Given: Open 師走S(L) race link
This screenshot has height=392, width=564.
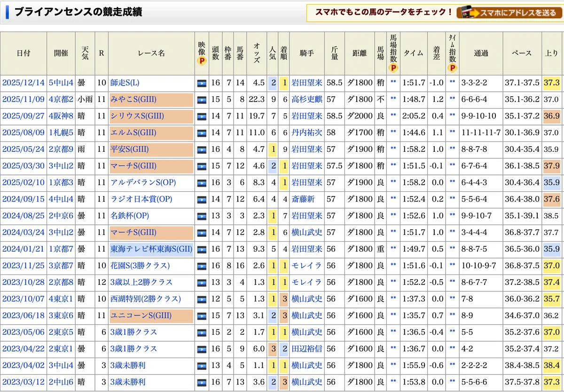Looking at the screenshot, I should point(125,83).
